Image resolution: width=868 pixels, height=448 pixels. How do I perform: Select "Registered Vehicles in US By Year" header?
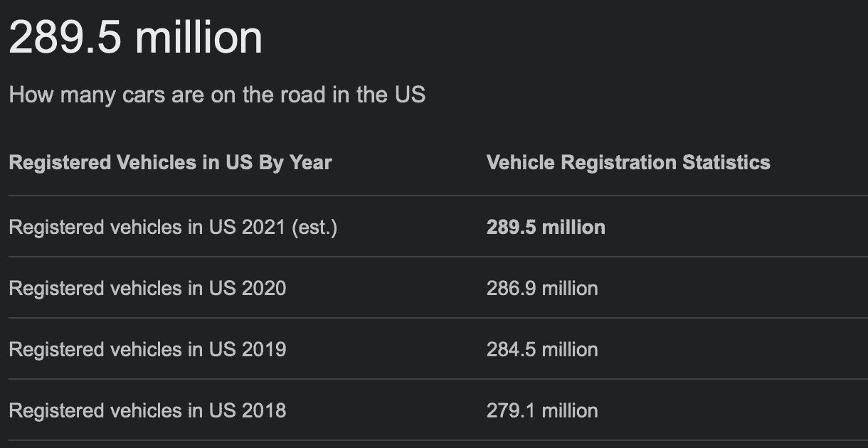click(170, 162)
